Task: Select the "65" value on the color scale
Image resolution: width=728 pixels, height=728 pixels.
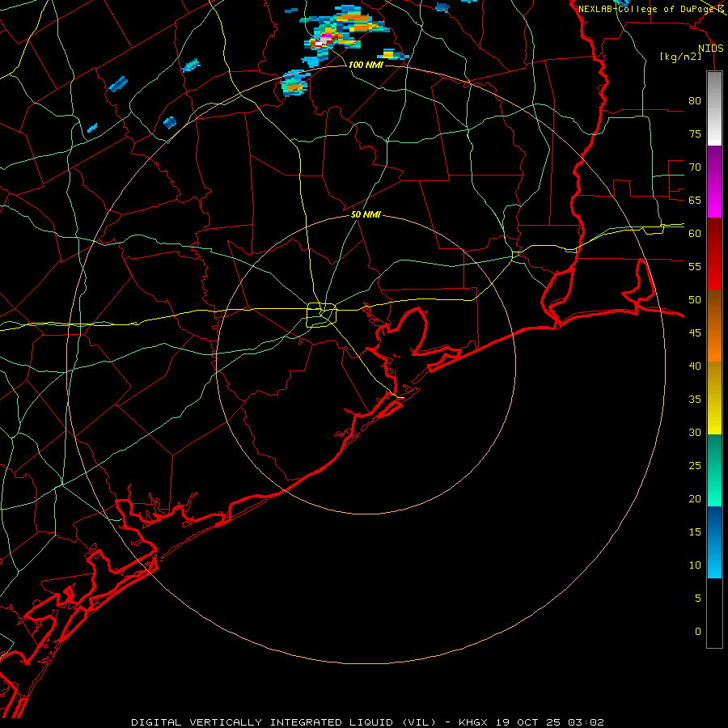Action: pyautogui.click(x=695, y=201)
